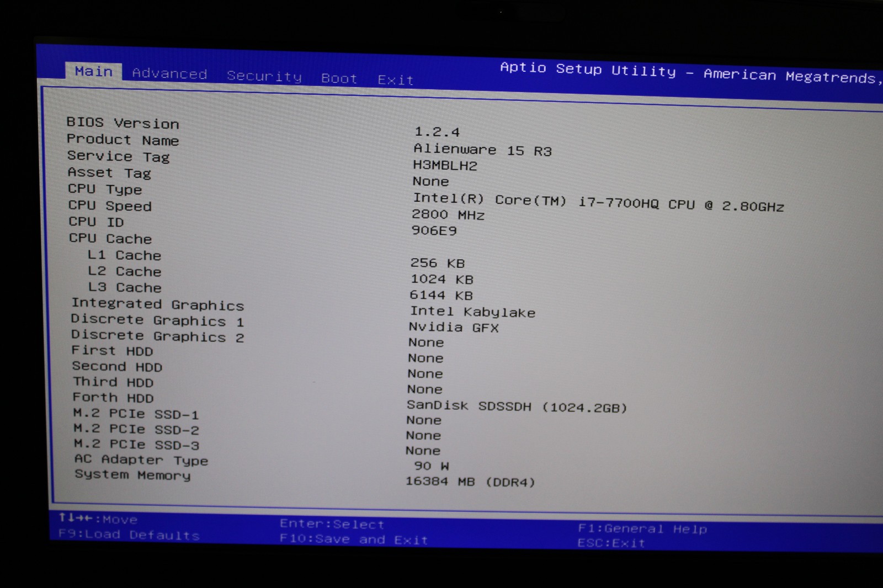The height and width of the screenshot is (588, 883).
Task: Click the M.2 PCIe SSD-1 label
Action: [x=136, y=414]
